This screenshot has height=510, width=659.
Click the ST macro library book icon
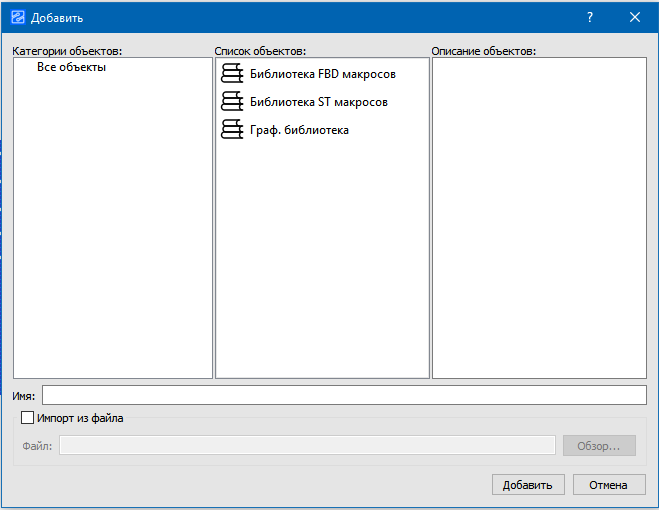click(232, 102)
